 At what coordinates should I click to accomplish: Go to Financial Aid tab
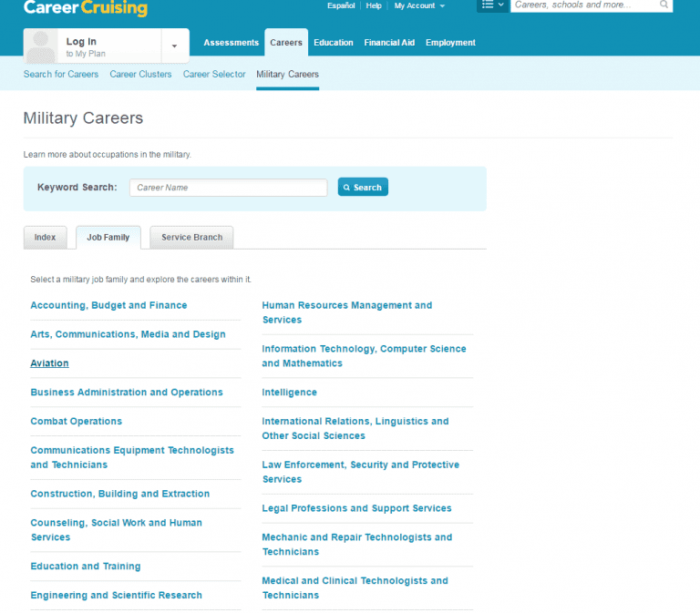coord(389,43)
